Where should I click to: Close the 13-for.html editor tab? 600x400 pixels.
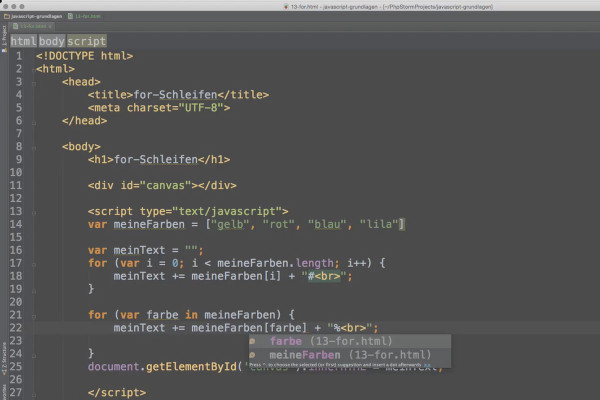[x=50, y=27]
